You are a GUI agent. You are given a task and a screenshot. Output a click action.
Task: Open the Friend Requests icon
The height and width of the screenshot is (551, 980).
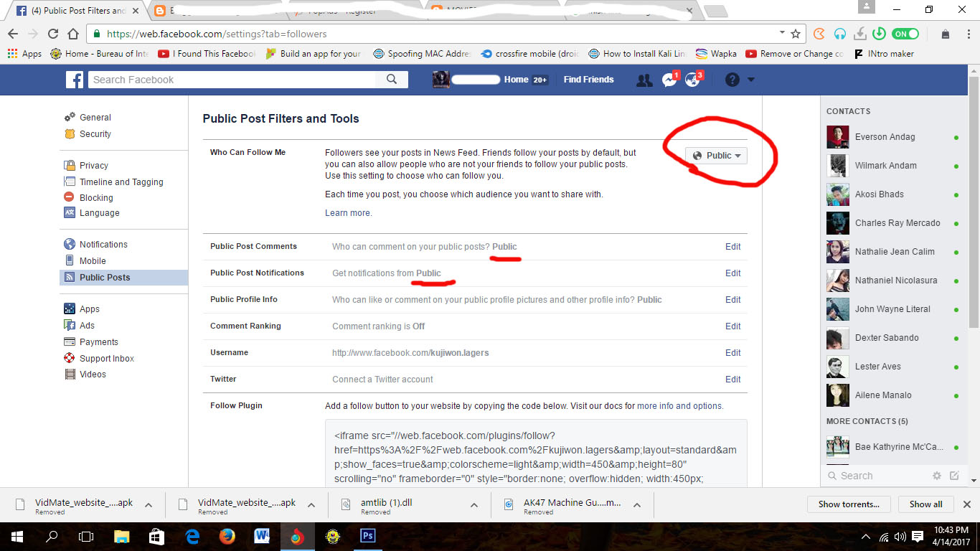(644, 80)
